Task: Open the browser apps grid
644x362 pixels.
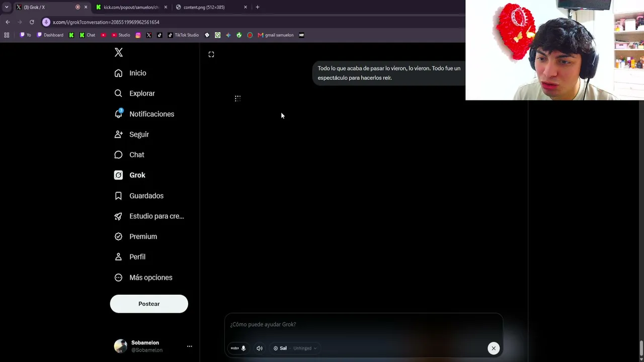Action: coord(7,35)
